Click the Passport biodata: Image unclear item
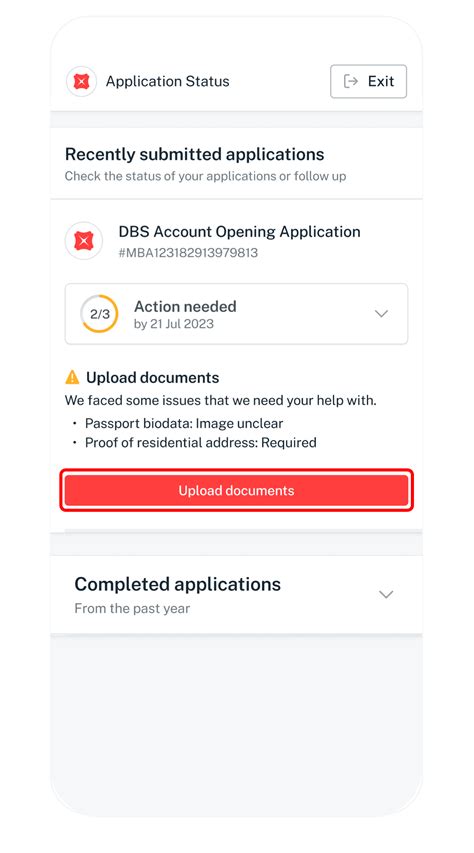This screenshot has width=474, height=853. [x=184, y=423]
